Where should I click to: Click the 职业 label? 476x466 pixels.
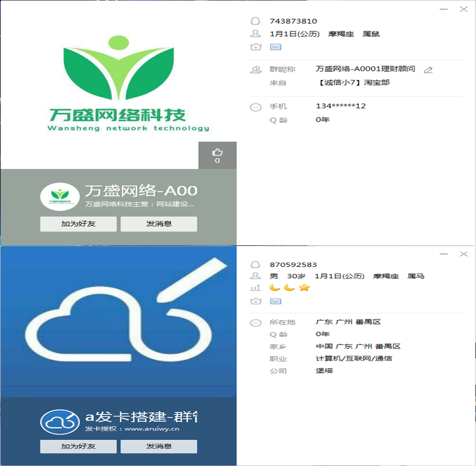(278, 359)
